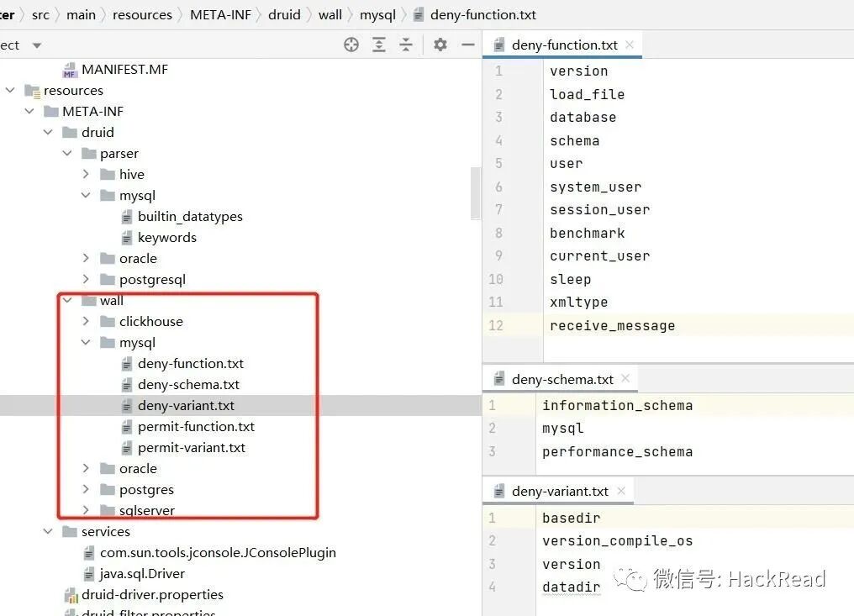
Task: Select druid-driver.properties in the tree
Action: (x=152, y=595)
